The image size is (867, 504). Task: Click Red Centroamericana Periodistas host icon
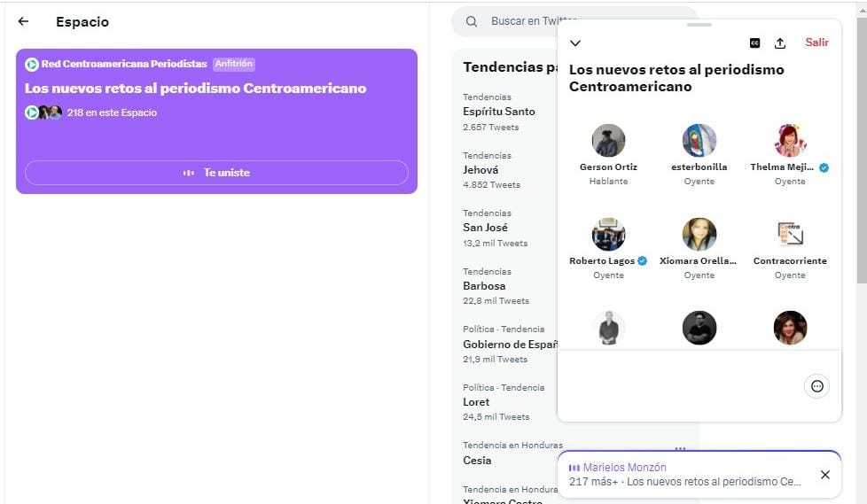pyautogui.click(x=32, y=64)
